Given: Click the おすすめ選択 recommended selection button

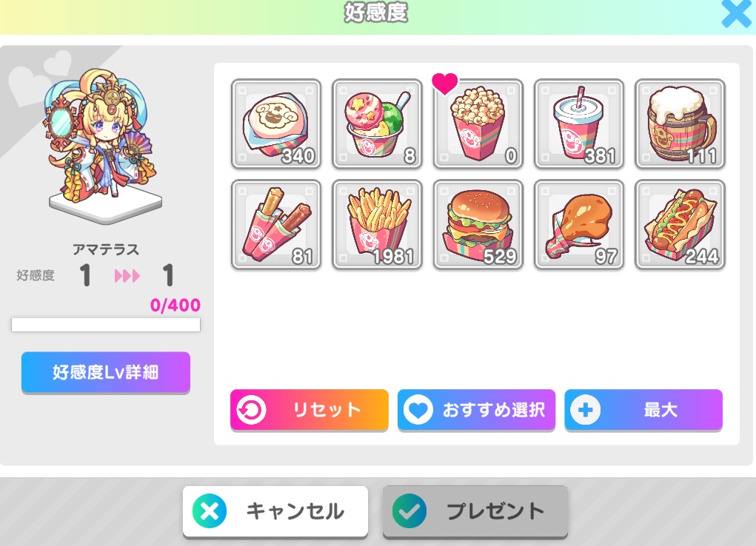Looking at the screenshot, I should (x=476, y=410).
